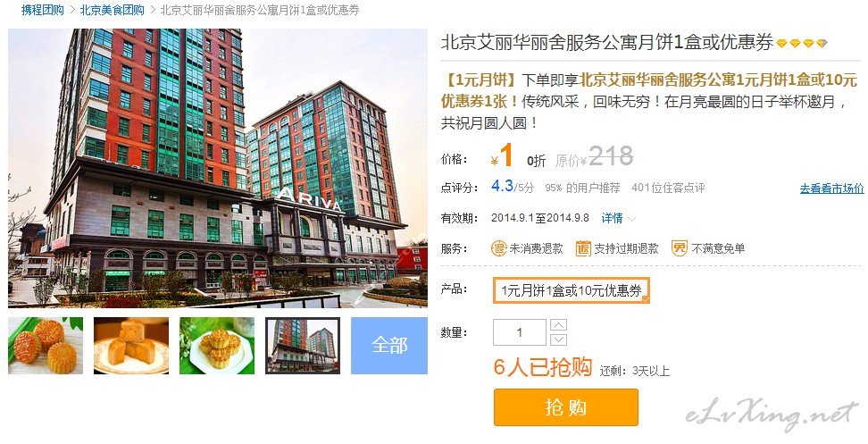The width and height of the screenshot is (868, 444).
Task: Click the diamond rating icons beside title
Action: point(802,43)
